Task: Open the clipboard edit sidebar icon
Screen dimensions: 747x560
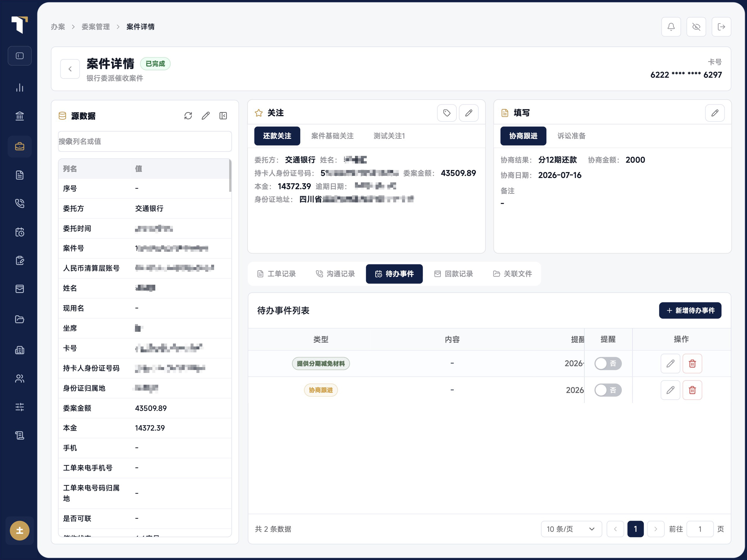Action: 20,260
